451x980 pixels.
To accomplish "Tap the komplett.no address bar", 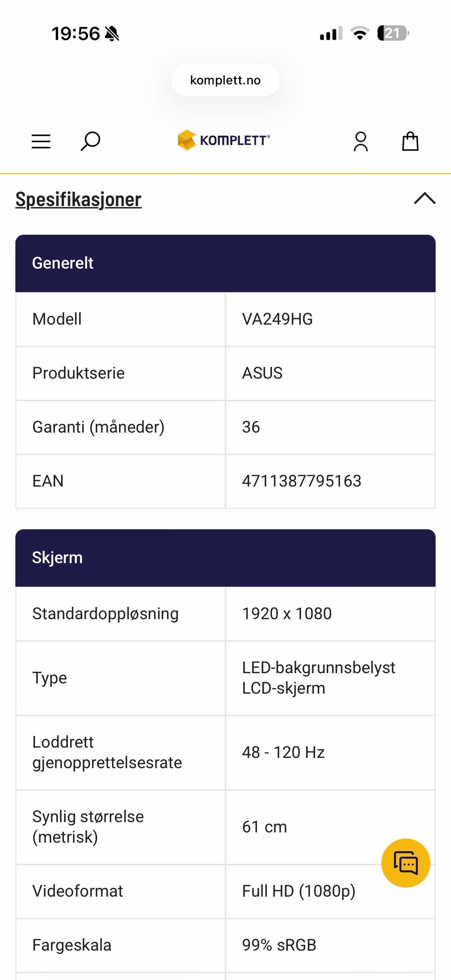I will pyautogui.click(x=225, y=80).
